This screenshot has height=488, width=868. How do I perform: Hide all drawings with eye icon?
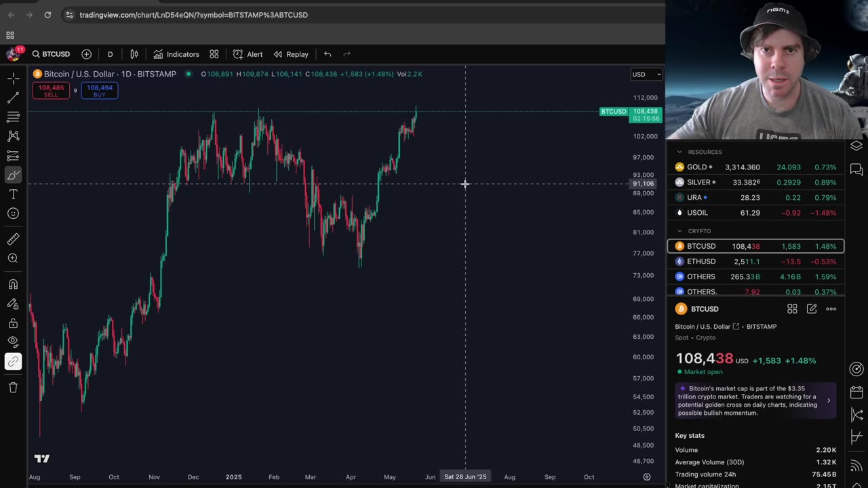(13, 342)
